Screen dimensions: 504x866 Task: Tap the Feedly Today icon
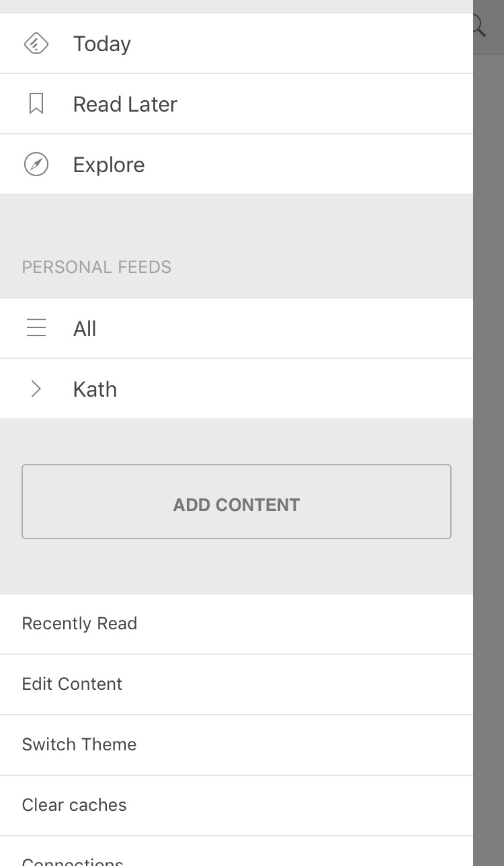point(36,44)
